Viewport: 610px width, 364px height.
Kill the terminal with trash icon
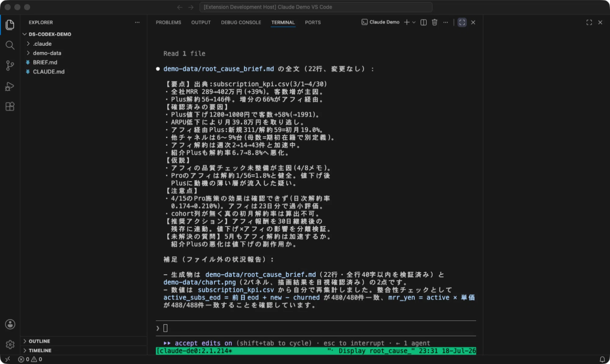[x=435, y=22]
